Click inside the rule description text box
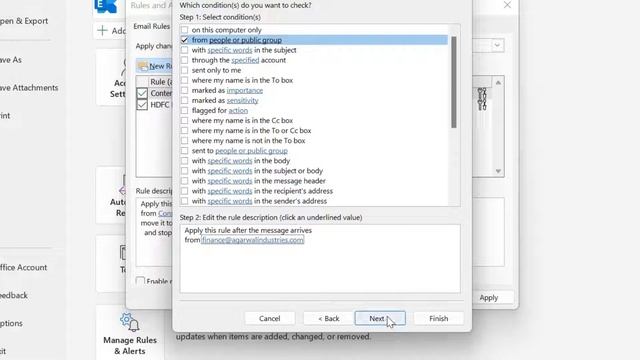 point(320,259)
